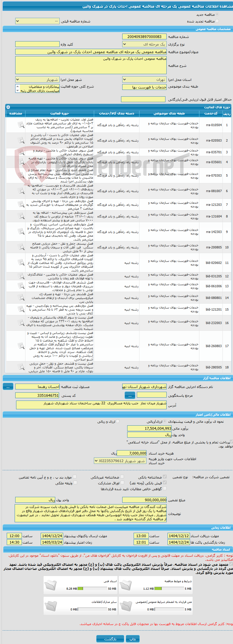Open the bank account شهر شهریار dropdown

(x=120, y=461)
